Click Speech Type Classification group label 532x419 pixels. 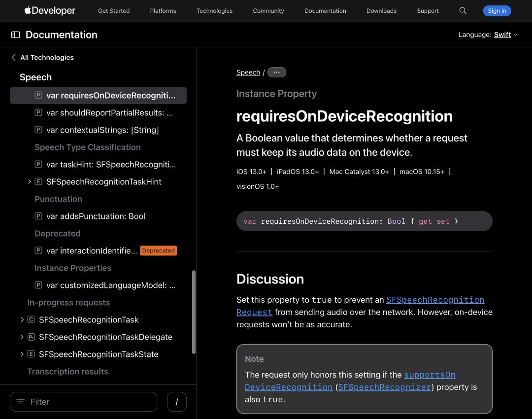tap(88, 147)
